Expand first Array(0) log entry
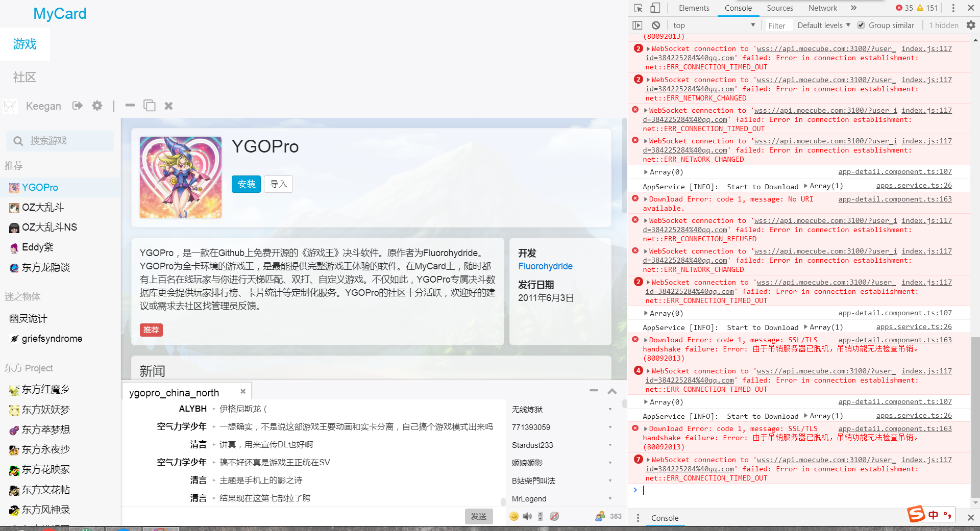The image size is (980, 531). coord(646,172)
